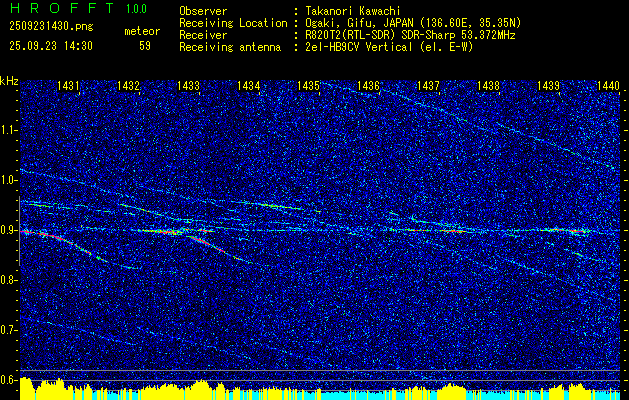Click the antenna text 2el-HB9CV Vertical

pos(359,47)
